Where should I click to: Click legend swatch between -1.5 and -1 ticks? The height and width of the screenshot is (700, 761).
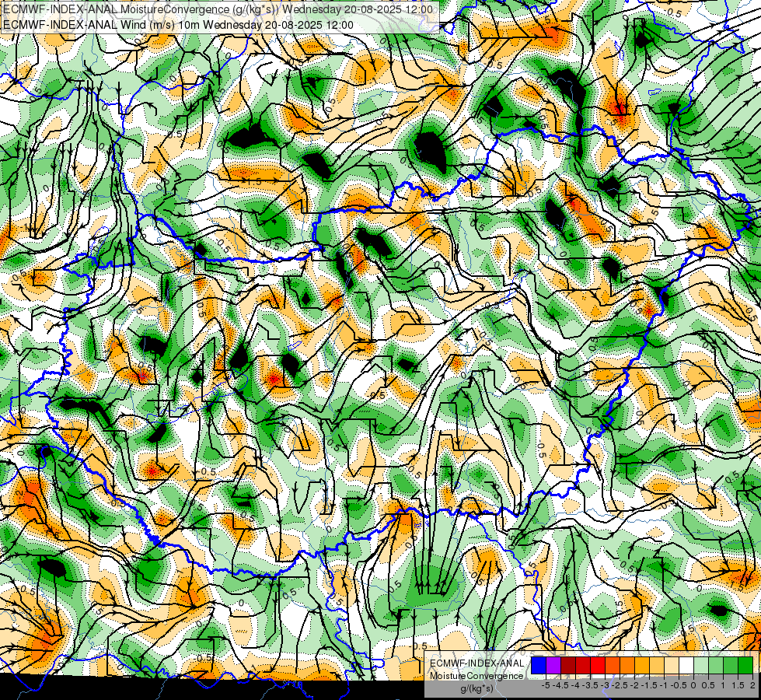(x=657, y=666)
